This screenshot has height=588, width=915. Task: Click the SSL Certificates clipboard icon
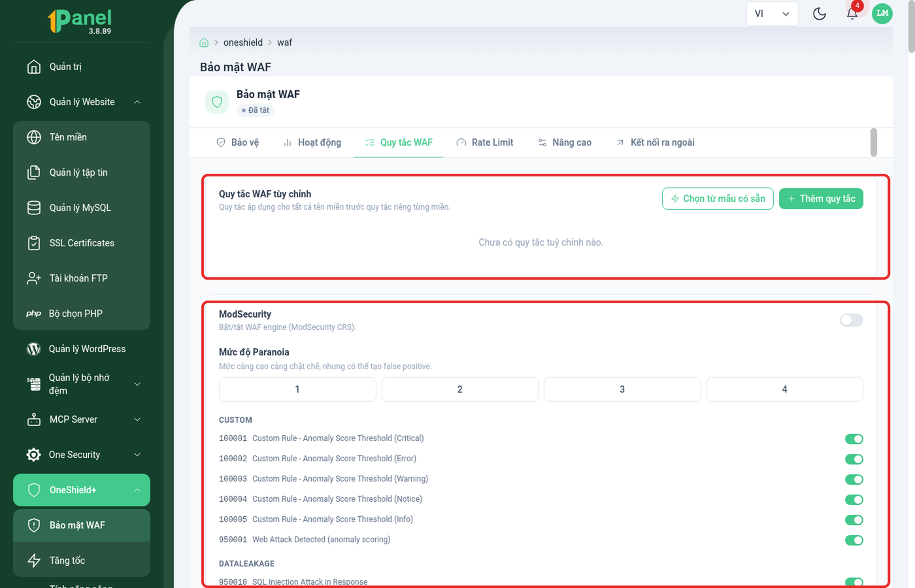34,243
